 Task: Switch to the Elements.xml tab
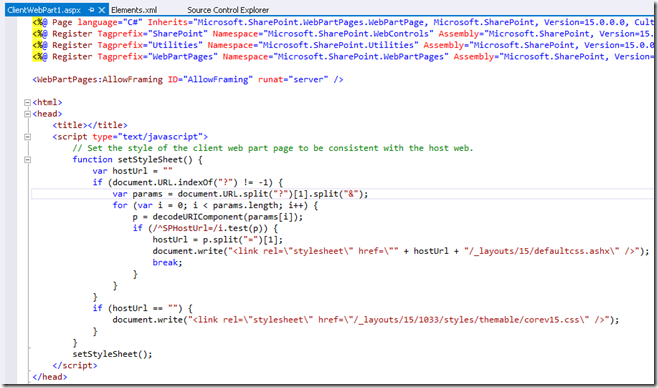point(134,10)
